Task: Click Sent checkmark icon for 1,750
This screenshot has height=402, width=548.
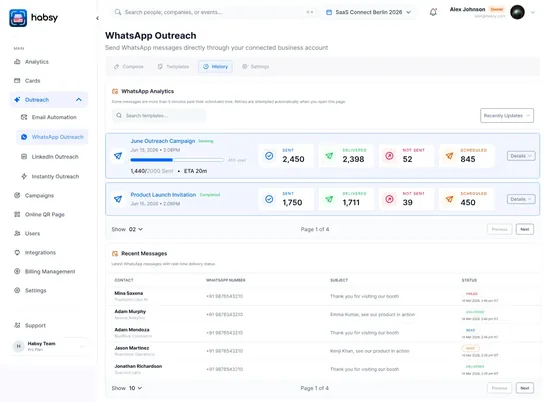Action: point(269,199)
